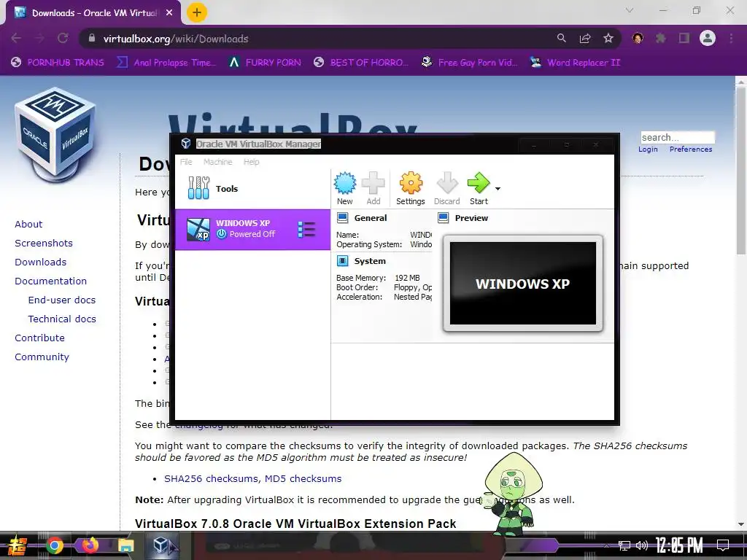The image size is (747, 560).
Task: Open the tab search chevron in Chrome
Action: 630,10
